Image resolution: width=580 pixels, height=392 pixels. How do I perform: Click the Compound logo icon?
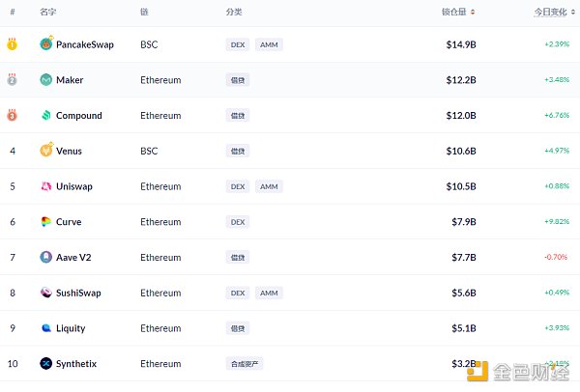click(x=46, y=116)
